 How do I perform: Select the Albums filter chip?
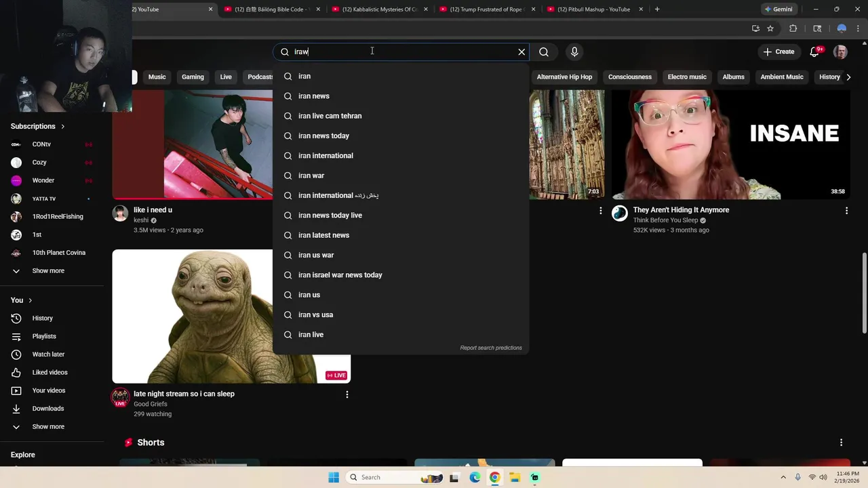733,77
